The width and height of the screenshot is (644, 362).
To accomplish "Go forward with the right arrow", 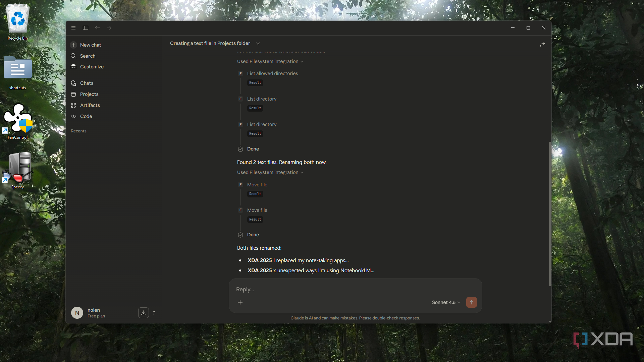I will [109, 28].
